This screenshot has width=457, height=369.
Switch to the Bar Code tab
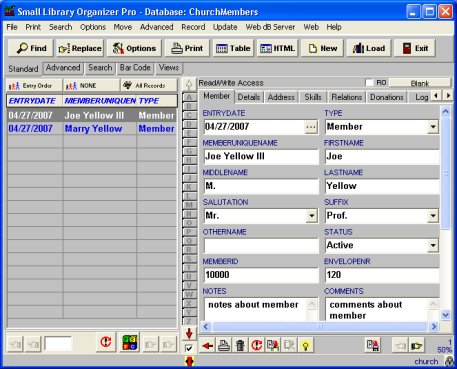[135, 68]
